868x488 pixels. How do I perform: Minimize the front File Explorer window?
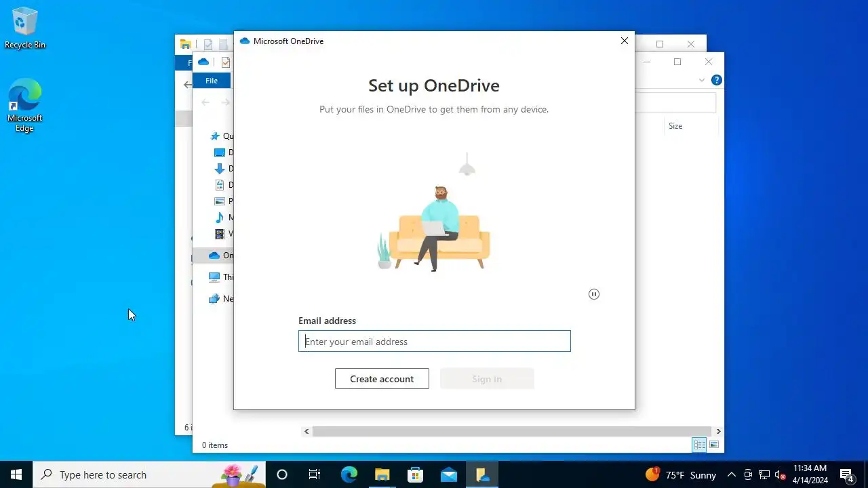point(647,62)
